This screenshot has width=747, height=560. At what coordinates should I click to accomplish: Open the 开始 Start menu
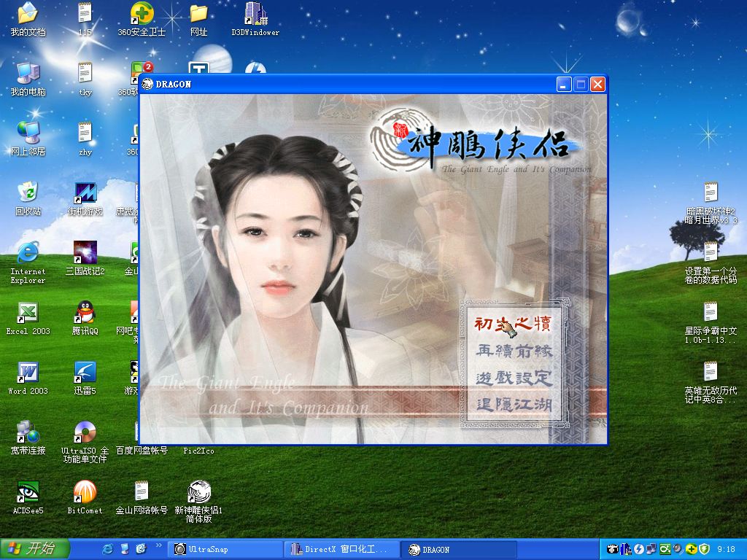point(35,549)
